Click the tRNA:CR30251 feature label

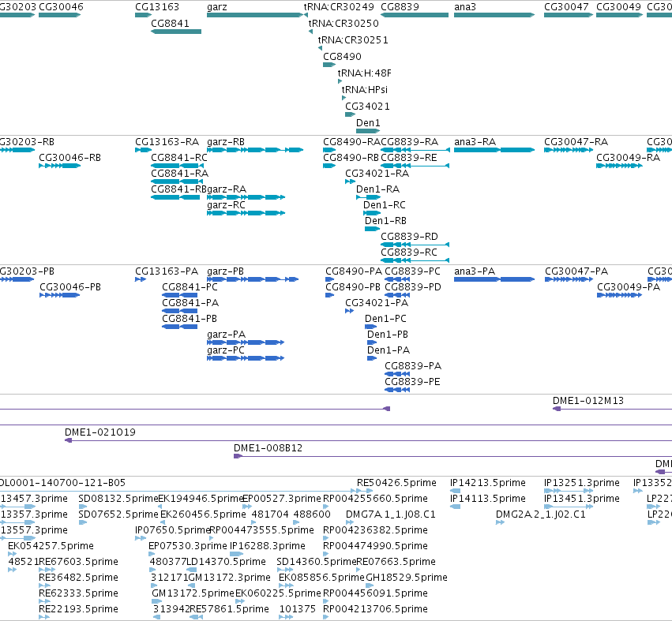coord(353,39)
